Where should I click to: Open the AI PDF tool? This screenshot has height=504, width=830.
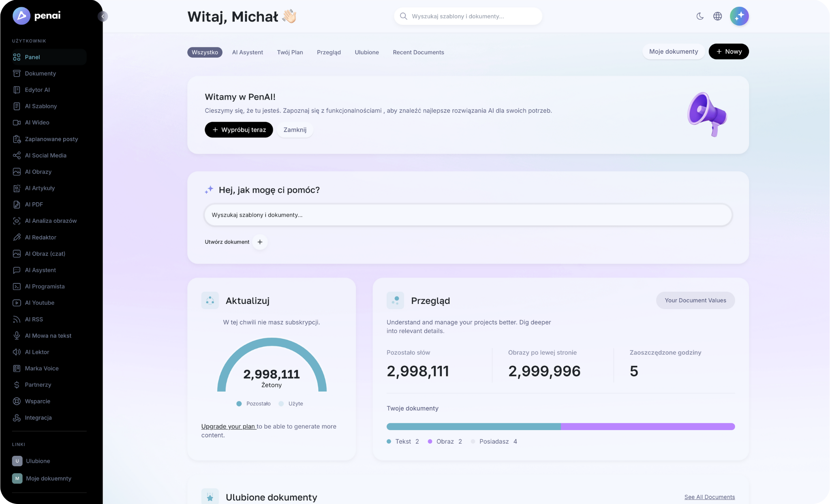point(34,204)
